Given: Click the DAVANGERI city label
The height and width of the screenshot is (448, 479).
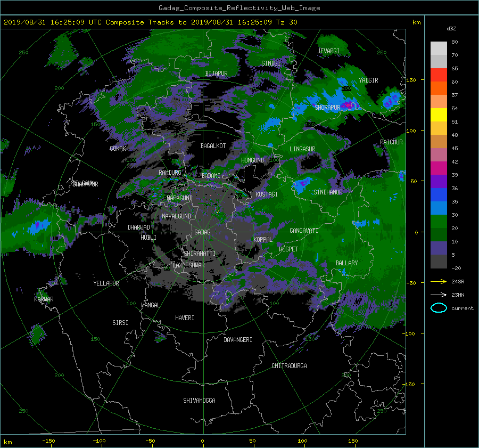Looking at the screenshot, I should [x=238, y=340].
